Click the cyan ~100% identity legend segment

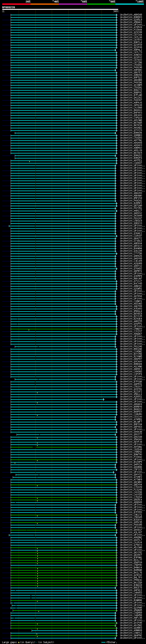130,4
